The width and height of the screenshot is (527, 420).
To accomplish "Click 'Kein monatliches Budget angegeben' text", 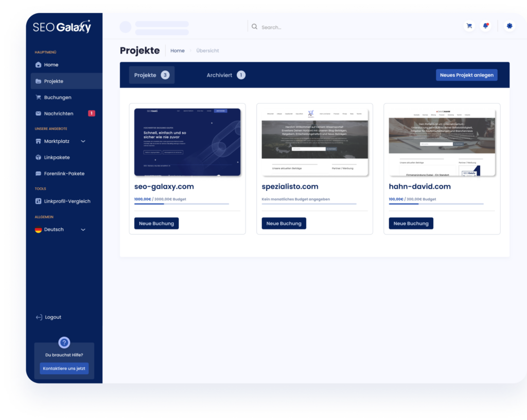I will [x=296, y=199].
